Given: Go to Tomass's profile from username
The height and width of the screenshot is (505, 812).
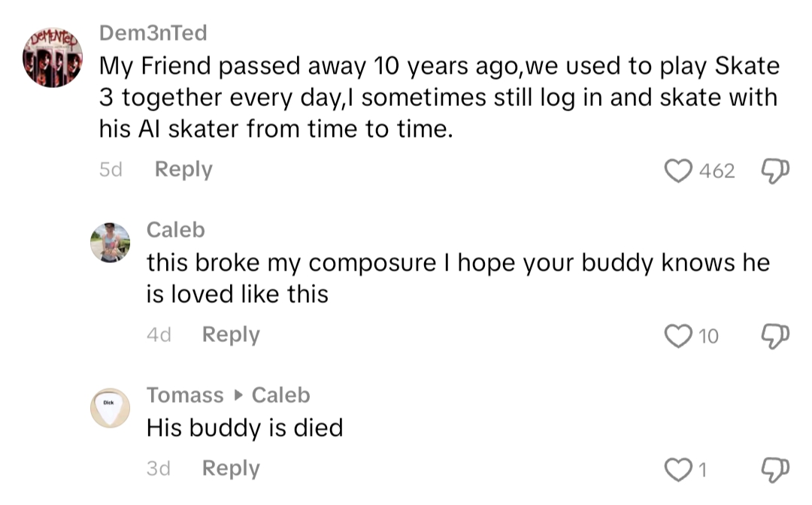Looking at the screenshot, I should 185,395.
